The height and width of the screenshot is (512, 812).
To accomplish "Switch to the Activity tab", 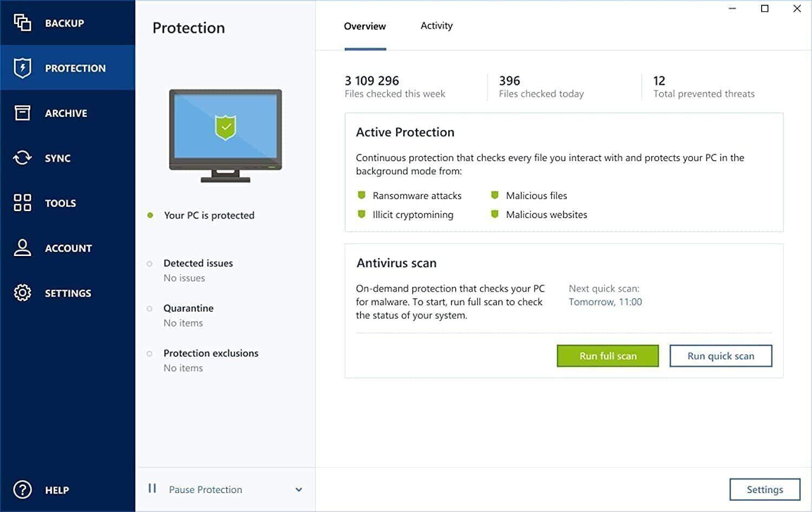I will (x=436, y=25).
